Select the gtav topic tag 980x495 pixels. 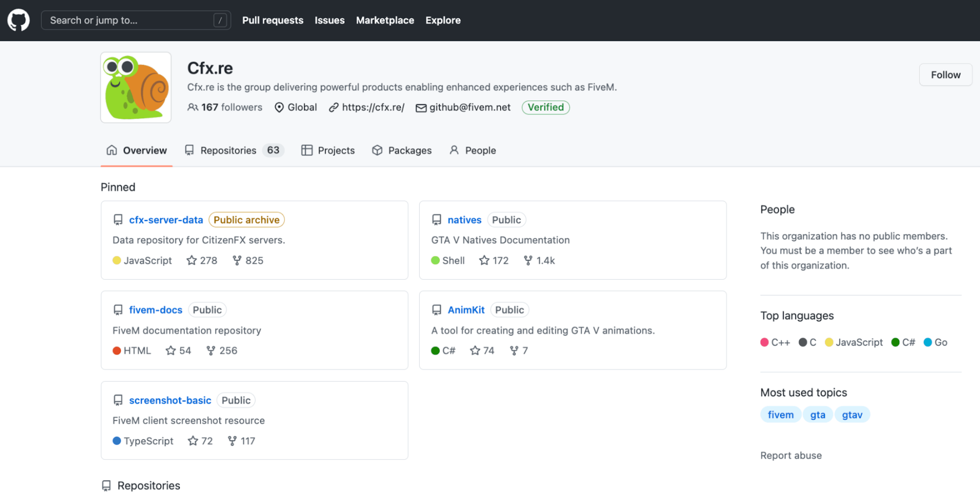click(852, 414)
